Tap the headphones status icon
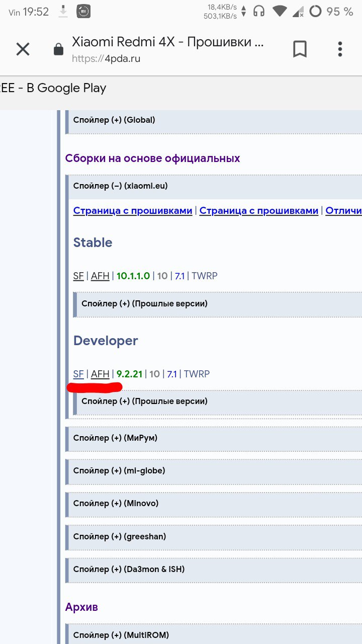Viewport: 362px width, 644px height. [x=259, y=11]
